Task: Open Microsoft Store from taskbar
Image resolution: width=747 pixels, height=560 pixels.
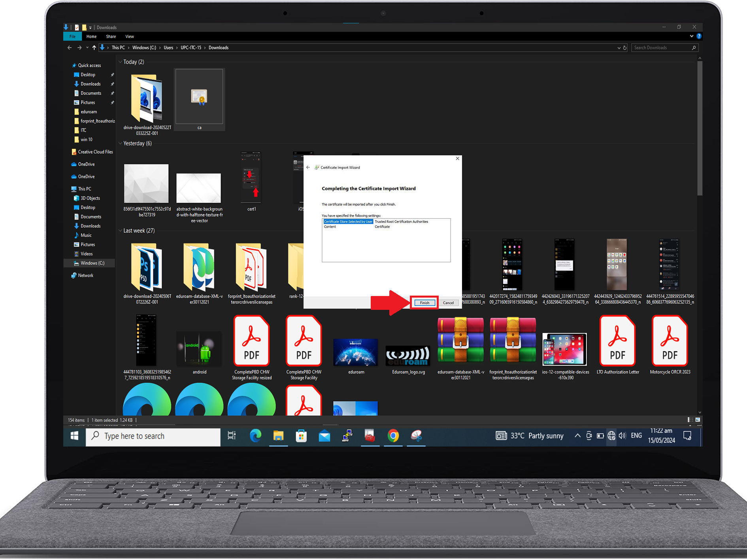Action: pyautogui.click(x=301, y=436)
